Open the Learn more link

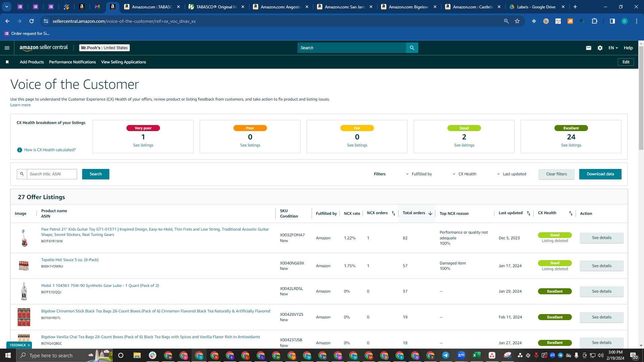tap(20, 105)
